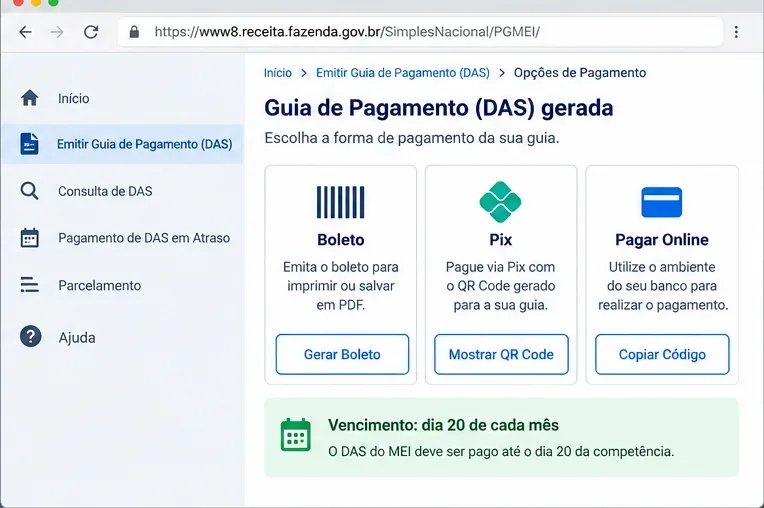Click the green calendar Vencimento icon
764x508 pixels.
click(296, 435)
